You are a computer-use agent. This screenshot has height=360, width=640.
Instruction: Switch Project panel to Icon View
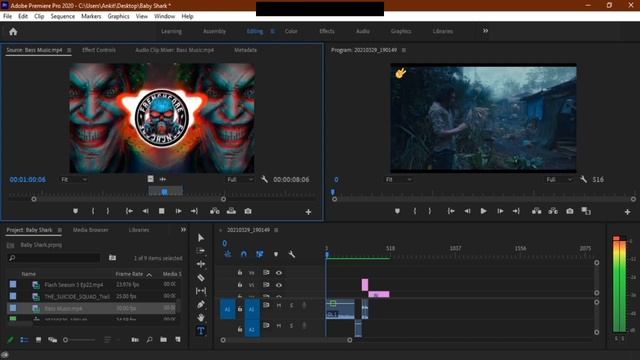click(38, 339)
